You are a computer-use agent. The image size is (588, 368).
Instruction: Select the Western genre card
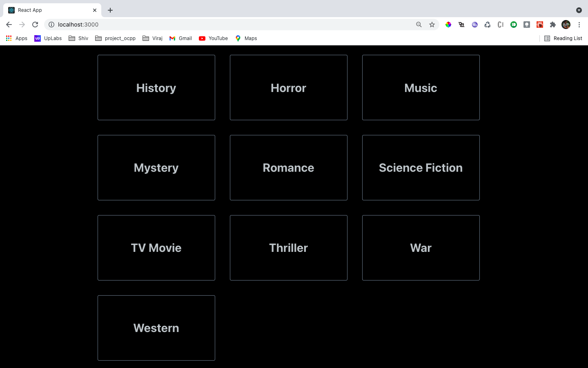[156, 328]
